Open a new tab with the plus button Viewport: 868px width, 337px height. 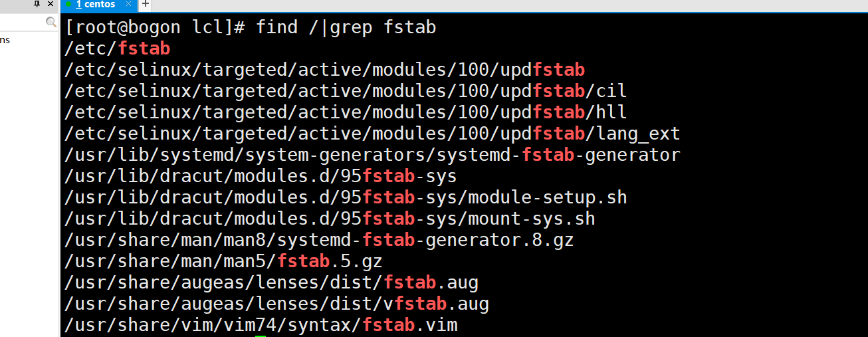(x=146, y=4)
